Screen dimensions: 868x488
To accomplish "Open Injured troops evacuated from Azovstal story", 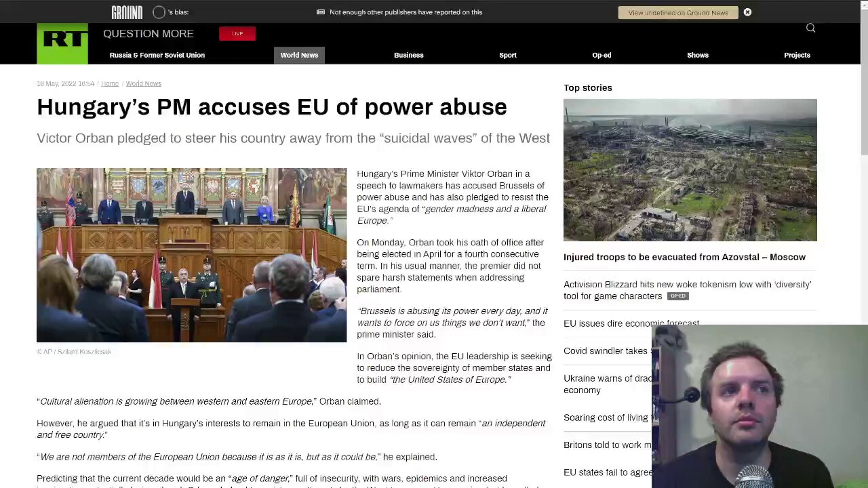I will pyautogui.click(x=684, y=257).
